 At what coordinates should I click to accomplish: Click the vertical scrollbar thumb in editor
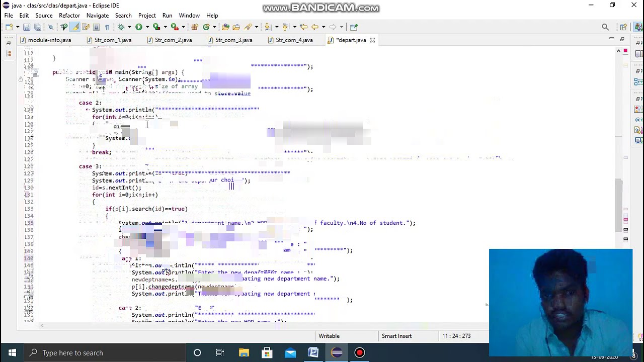619,205
